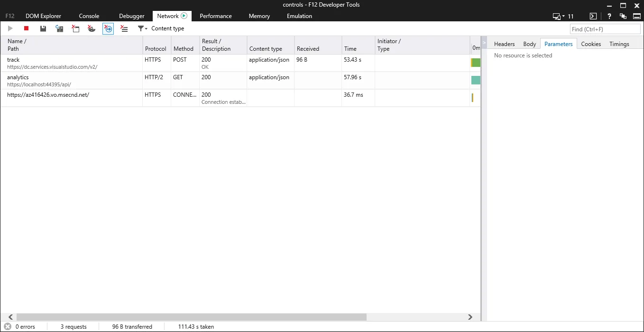Select the 'analytics' request row

click(x=240, y=81)
